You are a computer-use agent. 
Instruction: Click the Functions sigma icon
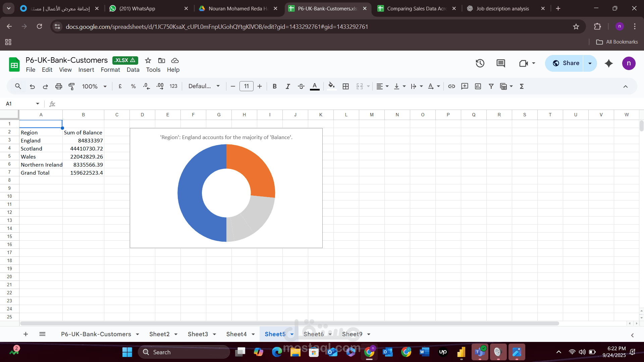522,86
